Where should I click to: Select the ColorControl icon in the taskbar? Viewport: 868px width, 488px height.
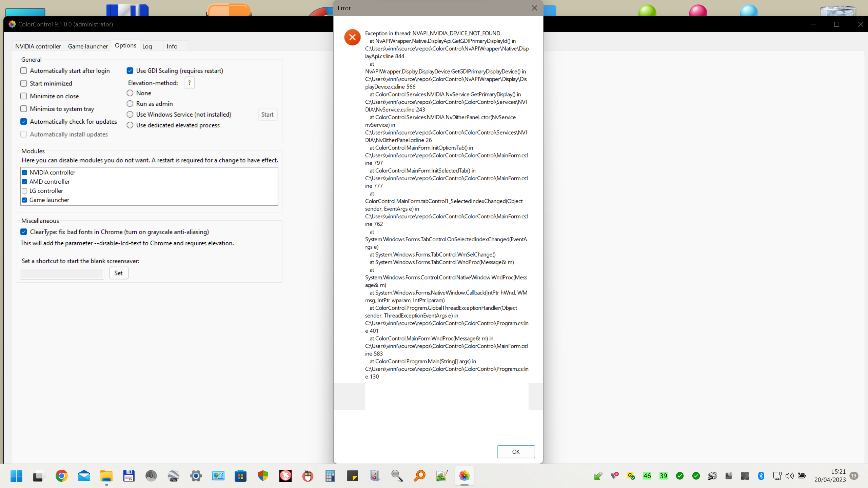pyautogui.click(x=464, y=476)
